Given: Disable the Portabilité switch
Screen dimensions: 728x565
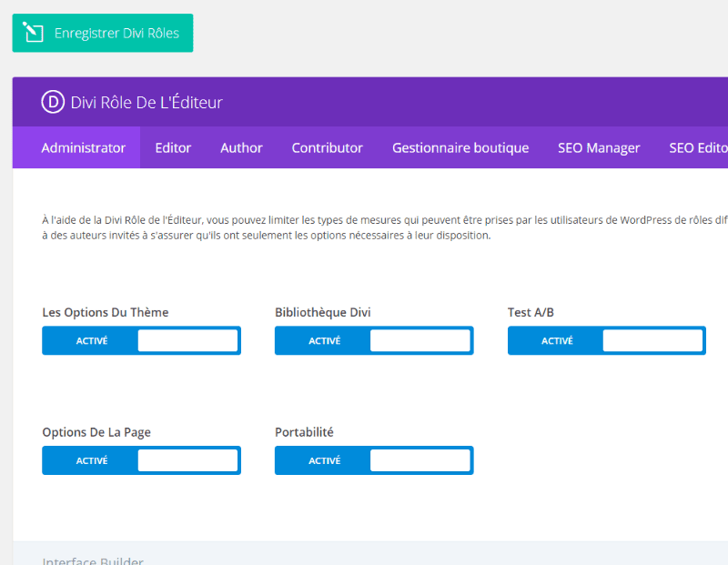Looking at the screenshot, I should point(374,460).
